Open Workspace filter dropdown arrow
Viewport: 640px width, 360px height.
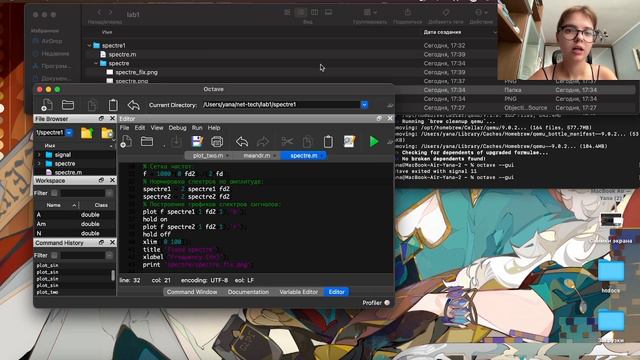click(109, 193)
